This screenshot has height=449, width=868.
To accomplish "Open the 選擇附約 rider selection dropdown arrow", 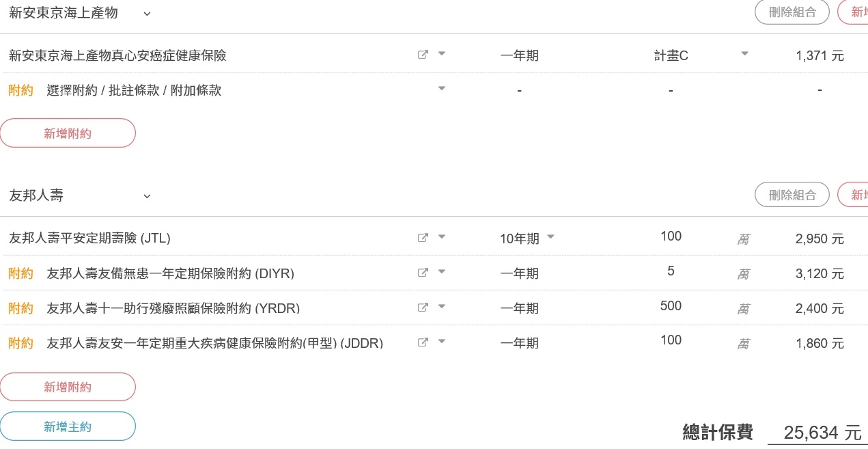I will [441, 88].
